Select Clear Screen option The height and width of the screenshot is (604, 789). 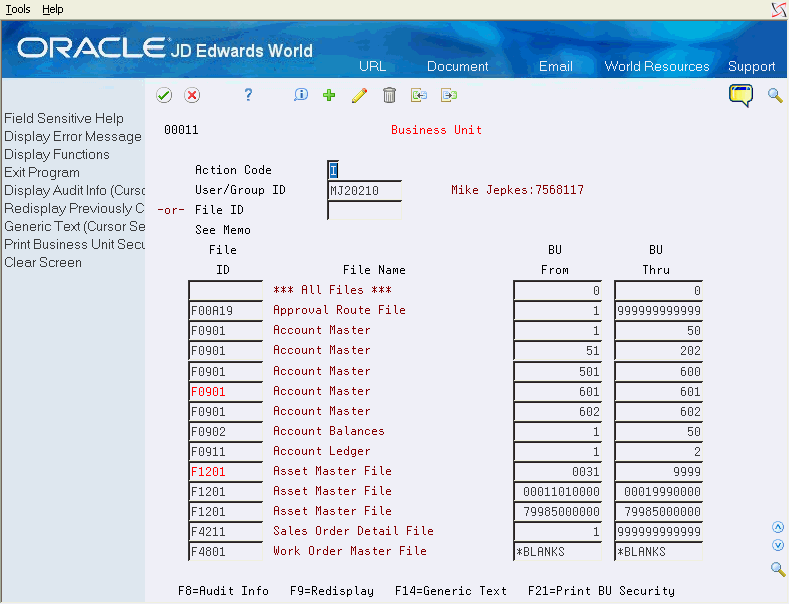click(43, 262)
